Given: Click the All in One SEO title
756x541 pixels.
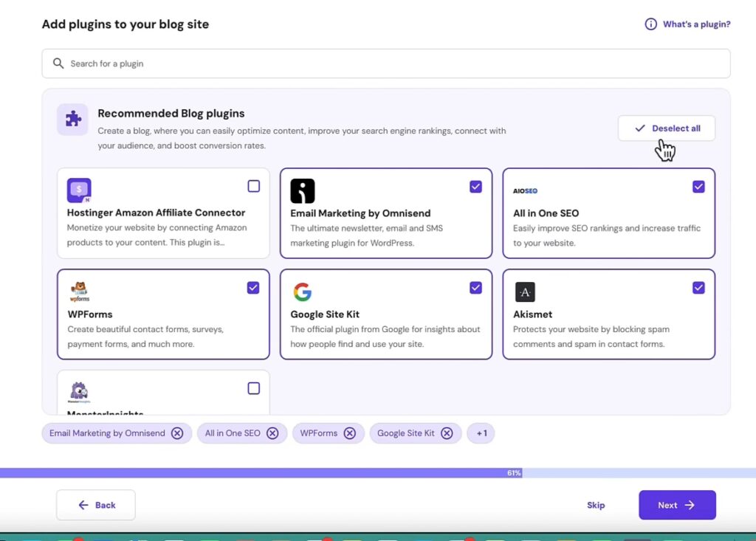Looking at the screenshot, I should pos(546,213).
